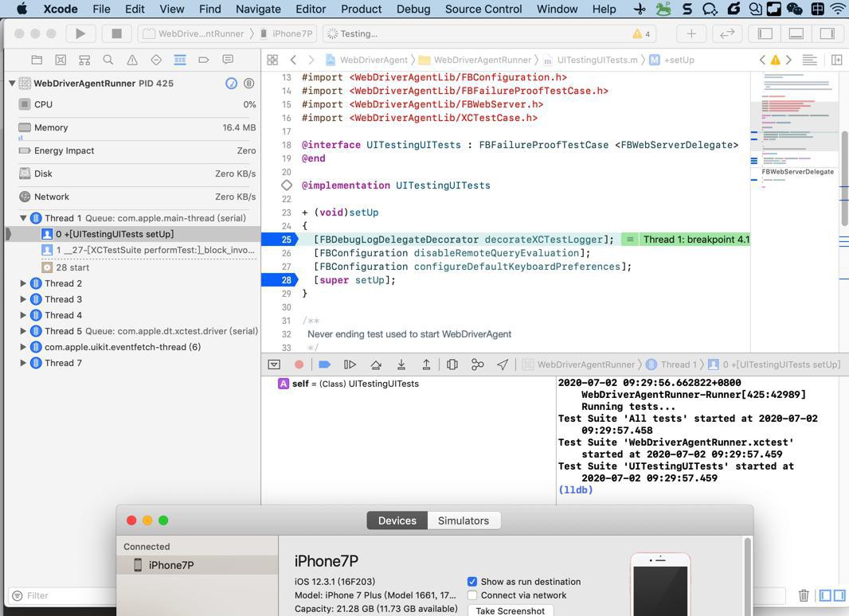Select the Debug navigator icon

(180, 60)
